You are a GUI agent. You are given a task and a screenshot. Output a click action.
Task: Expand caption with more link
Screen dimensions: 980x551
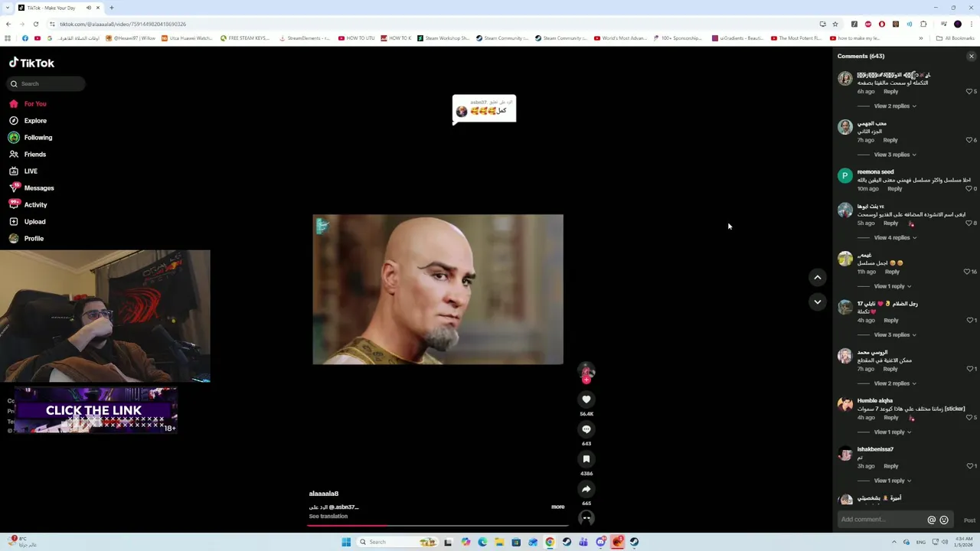point(557,507)
